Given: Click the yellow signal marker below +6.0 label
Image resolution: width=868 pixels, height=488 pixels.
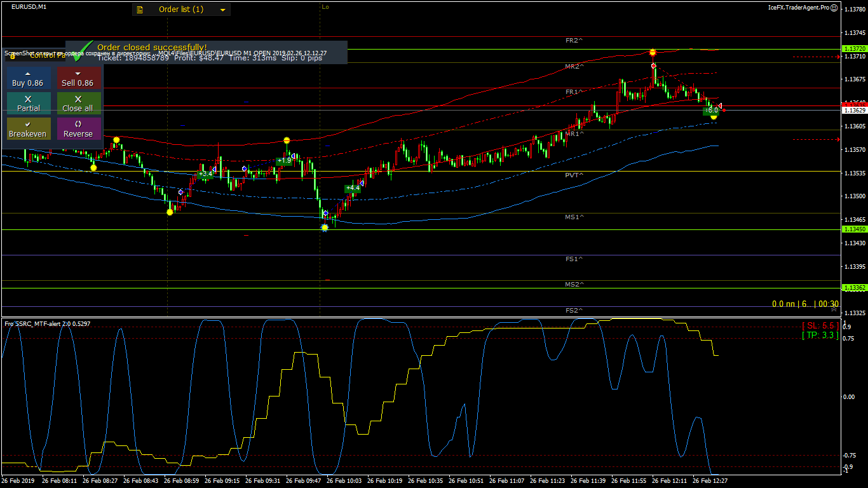Looking at the screenshot, I should pyautogui.click(x=714, y=117).
